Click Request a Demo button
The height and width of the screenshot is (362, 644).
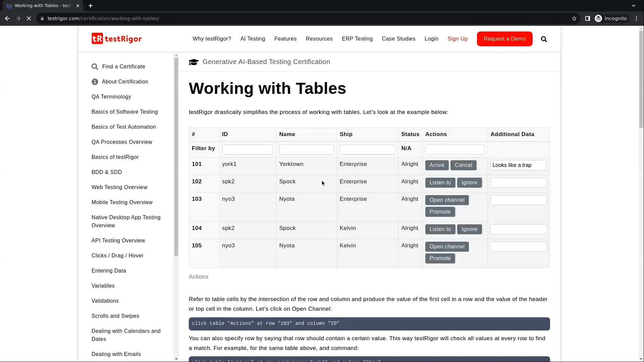505,39
